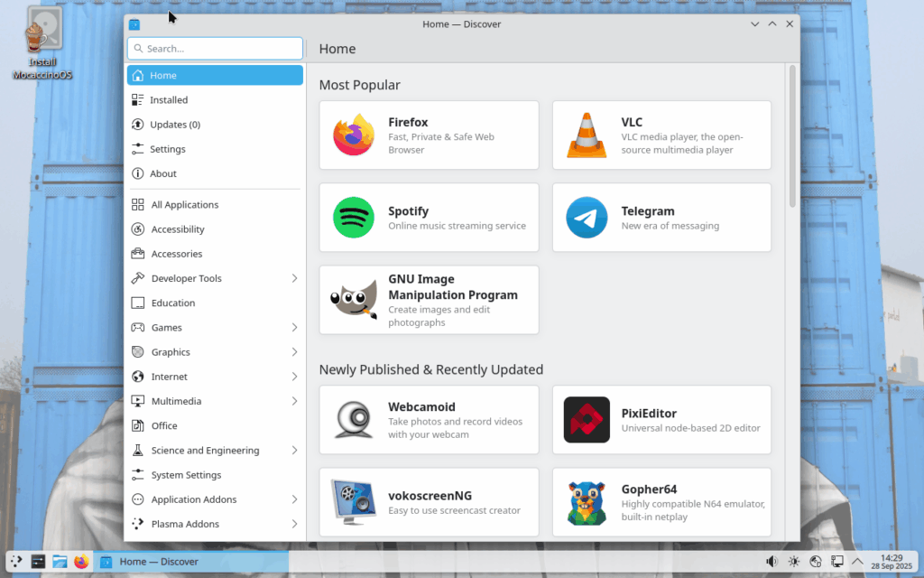The width and height of the screenshot is (924, 578).
Task: Open the Spotify green logo icon
Action: [x=354, y=218]
